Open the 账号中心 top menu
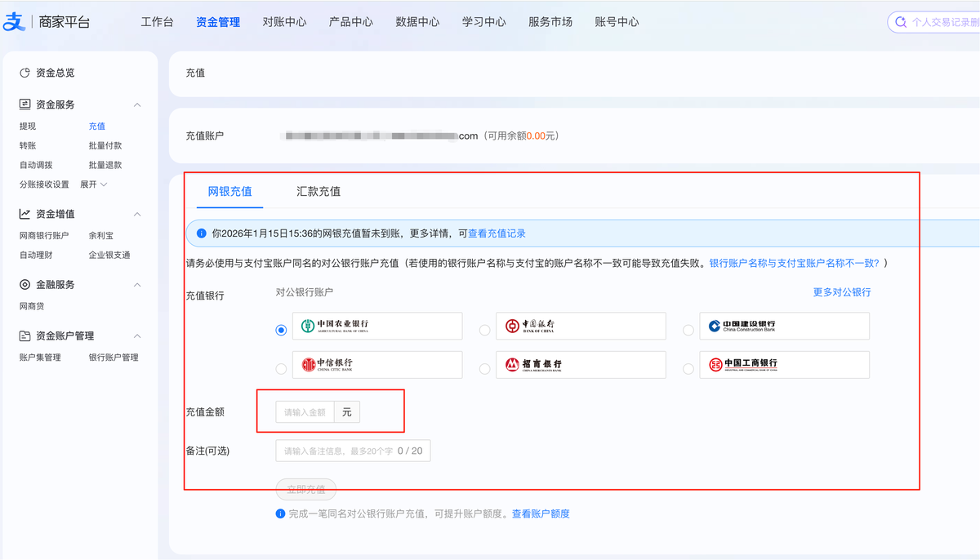 pyautogui.click(x=617, y=22)
